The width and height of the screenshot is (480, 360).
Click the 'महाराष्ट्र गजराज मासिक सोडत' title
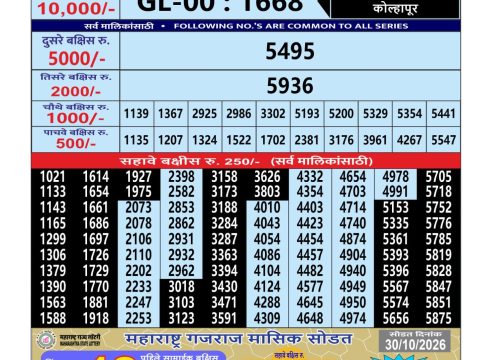coord(239,339)
